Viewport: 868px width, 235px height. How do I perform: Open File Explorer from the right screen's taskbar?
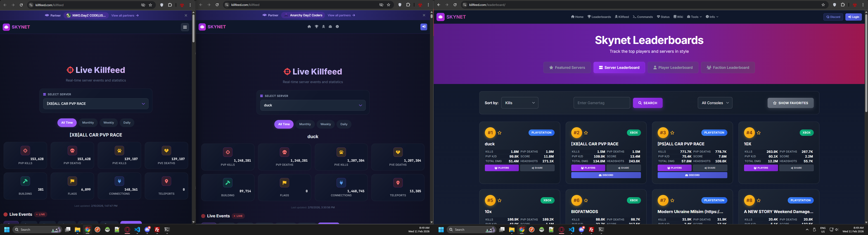point(512,230)
